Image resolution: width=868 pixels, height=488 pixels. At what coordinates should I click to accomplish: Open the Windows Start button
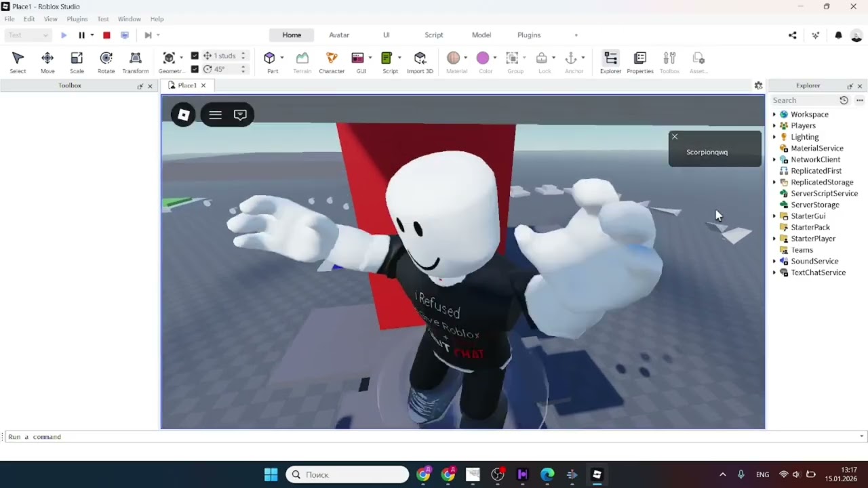click(x=271, y=474)
